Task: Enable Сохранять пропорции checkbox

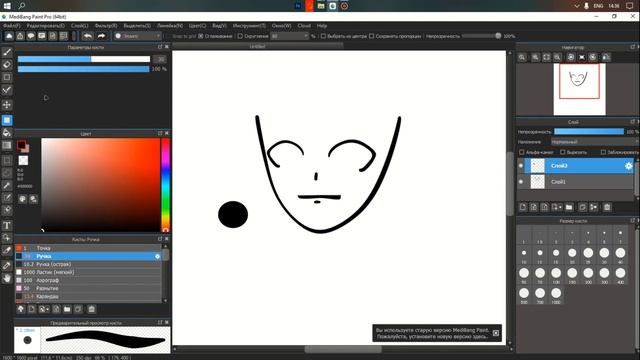Action: (x=371, y=36)
